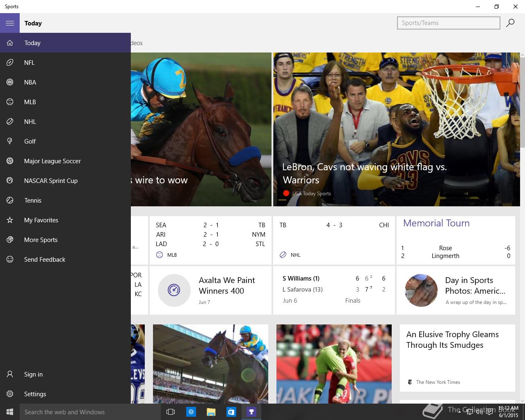Open the browser globe taskbar icon

coord(191,412)
